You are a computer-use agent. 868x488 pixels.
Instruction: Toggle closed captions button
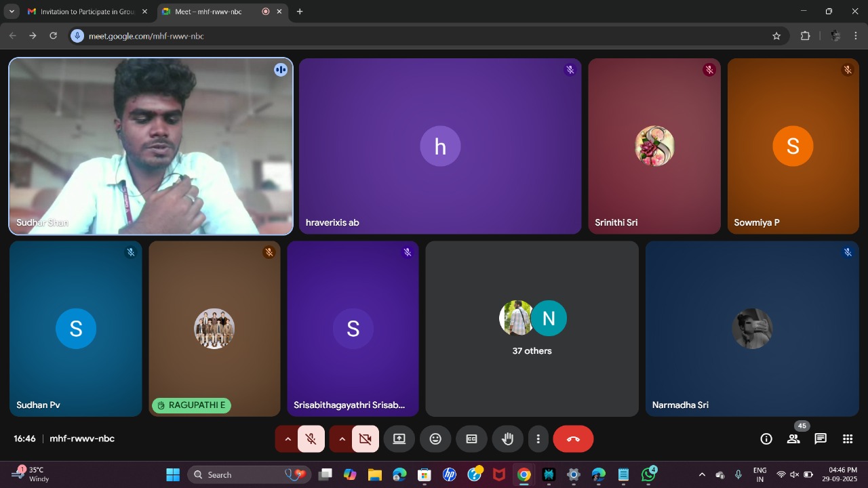click(x=471, y=439)
